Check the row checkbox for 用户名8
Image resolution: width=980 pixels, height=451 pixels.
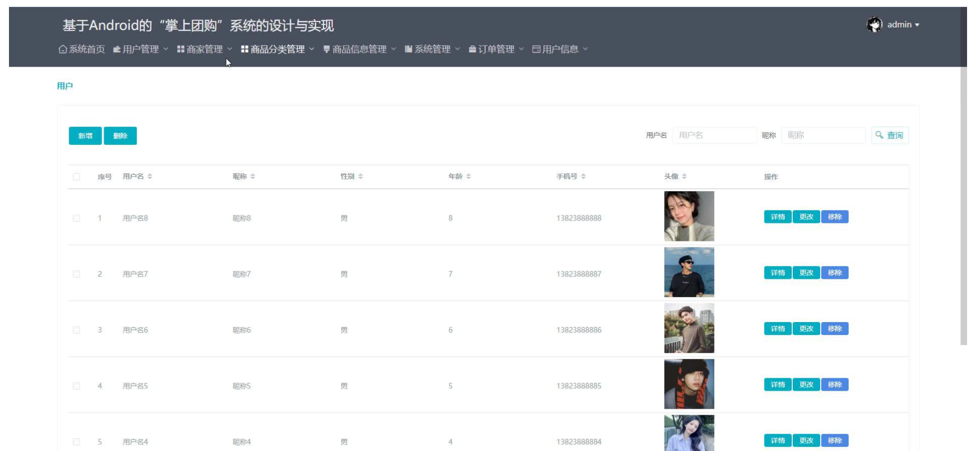pos(76,218)
